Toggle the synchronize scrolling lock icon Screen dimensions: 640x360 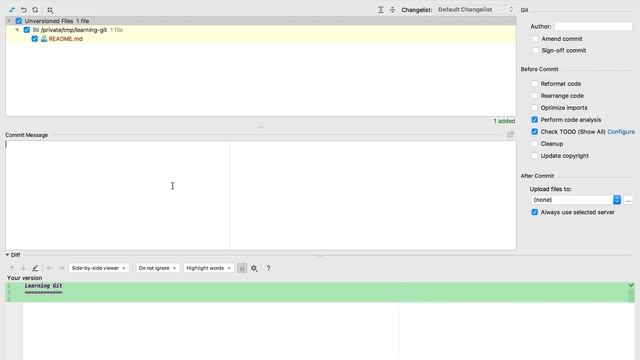coord(242,268)
